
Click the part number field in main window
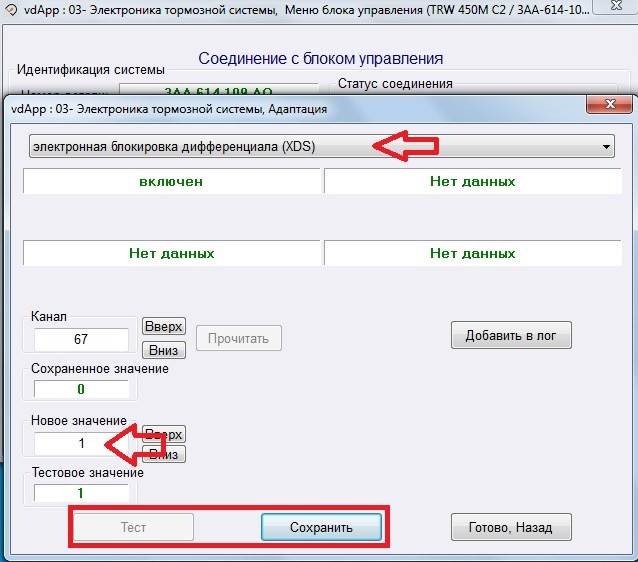click(x=218, y=90)
